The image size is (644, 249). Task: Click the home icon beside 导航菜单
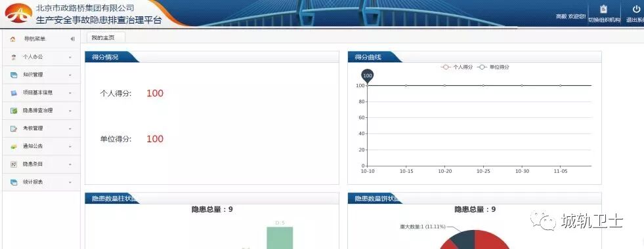12,39
